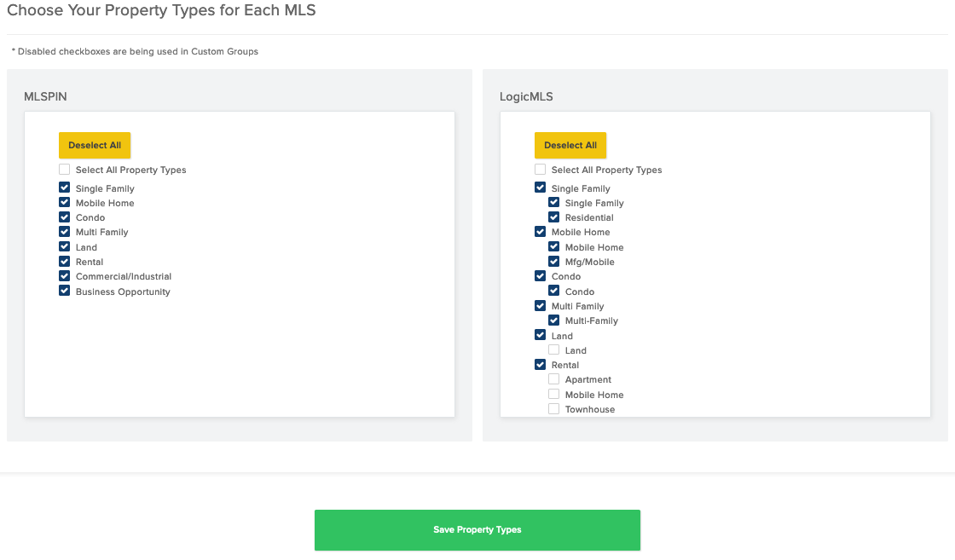Click the 'Apartment' label text
The width and height of the screenshot is (955, 560).
click(x=587, y=380)
